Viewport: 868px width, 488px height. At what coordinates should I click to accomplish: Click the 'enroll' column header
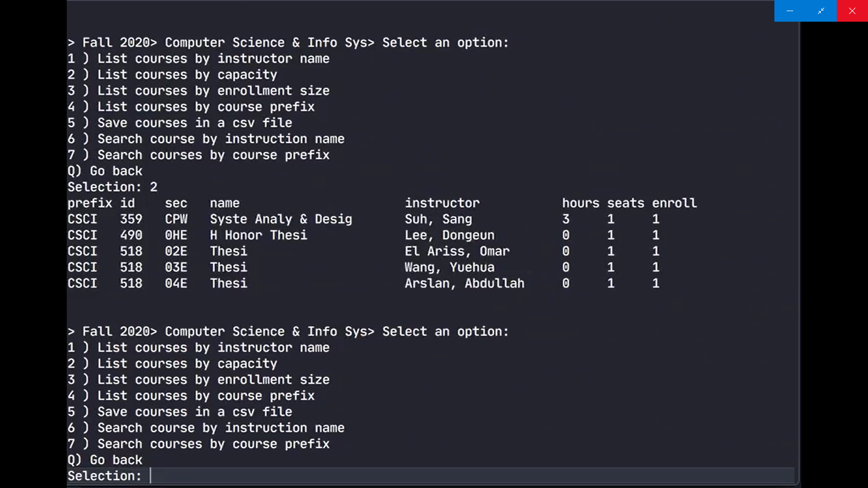pos(674,203)
